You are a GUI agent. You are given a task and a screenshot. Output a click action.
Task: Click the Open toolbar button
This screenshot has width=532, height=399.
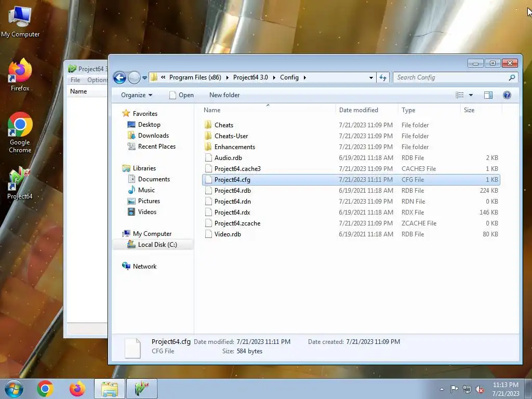[181, 95]
